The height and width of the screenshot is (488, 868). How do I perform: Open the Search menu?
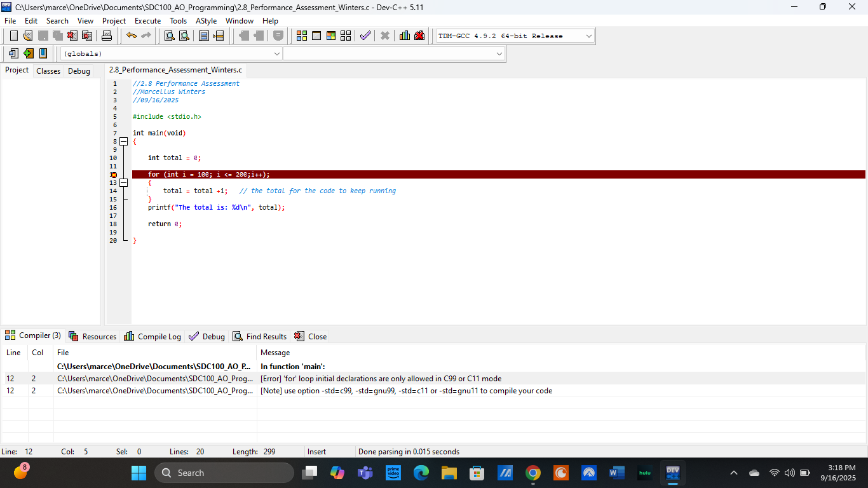(57, 21)
